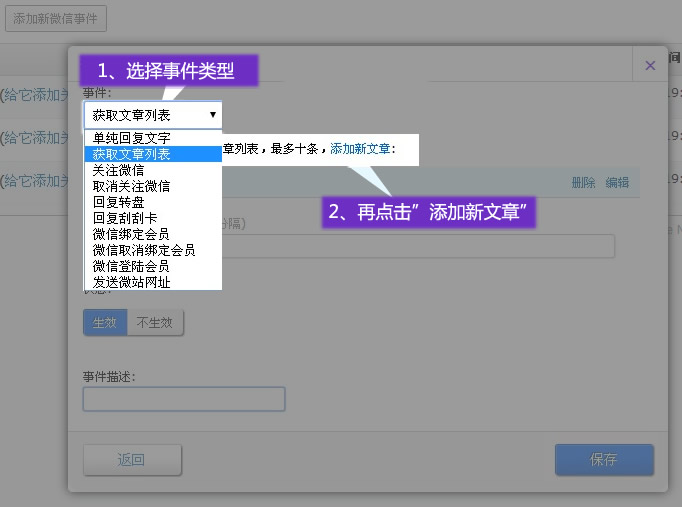Close the dialog with the X icon
Viewport: 682px width, 507px height.
(650, 65)
